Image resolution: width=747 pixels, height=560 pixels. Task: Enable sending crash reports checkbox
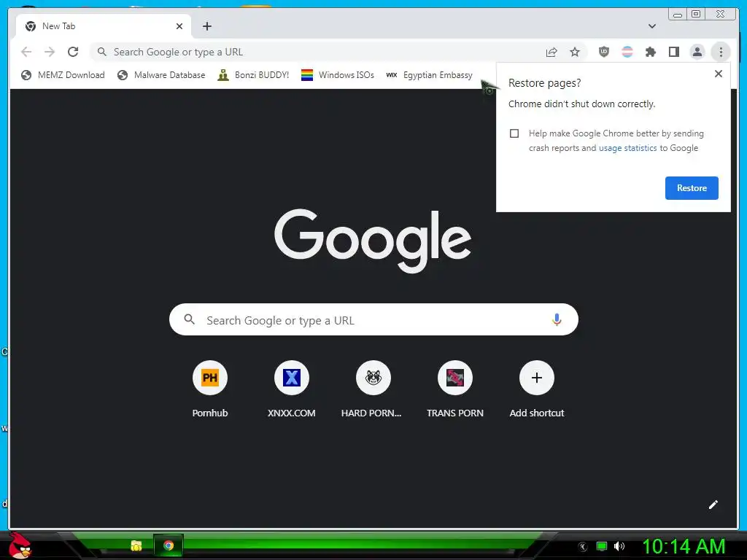514,133
